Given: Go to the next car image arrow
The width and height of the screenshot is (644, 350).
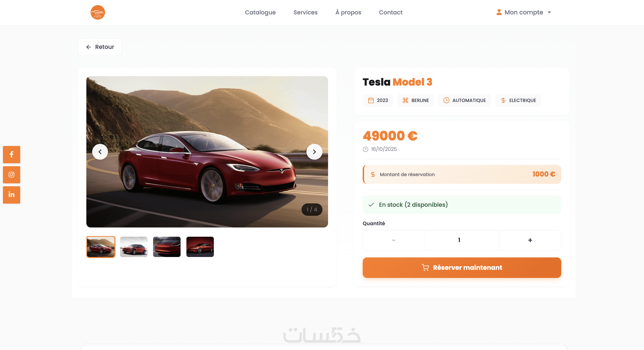Looking at the screenshot, I should point(314,152).
